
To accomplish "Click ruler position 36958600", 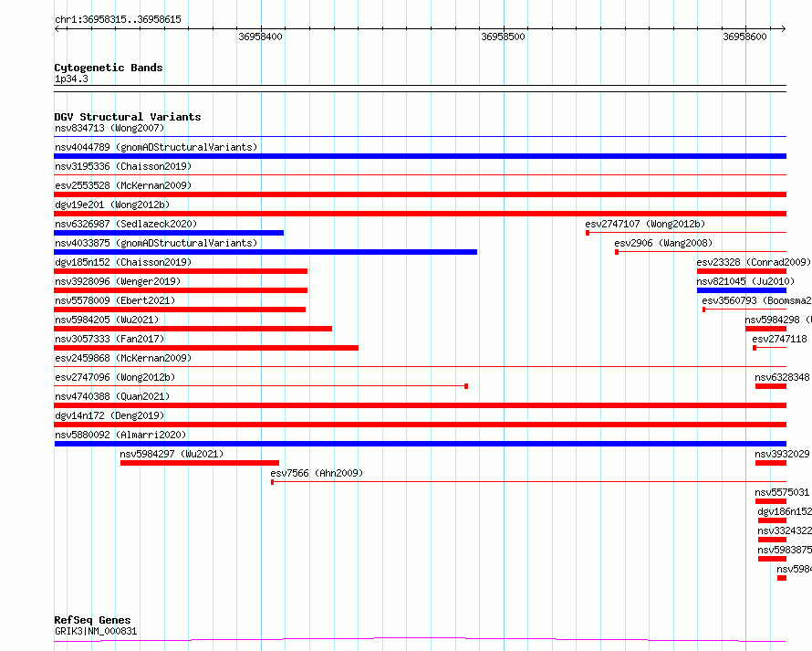I will [x=744, y=37].
